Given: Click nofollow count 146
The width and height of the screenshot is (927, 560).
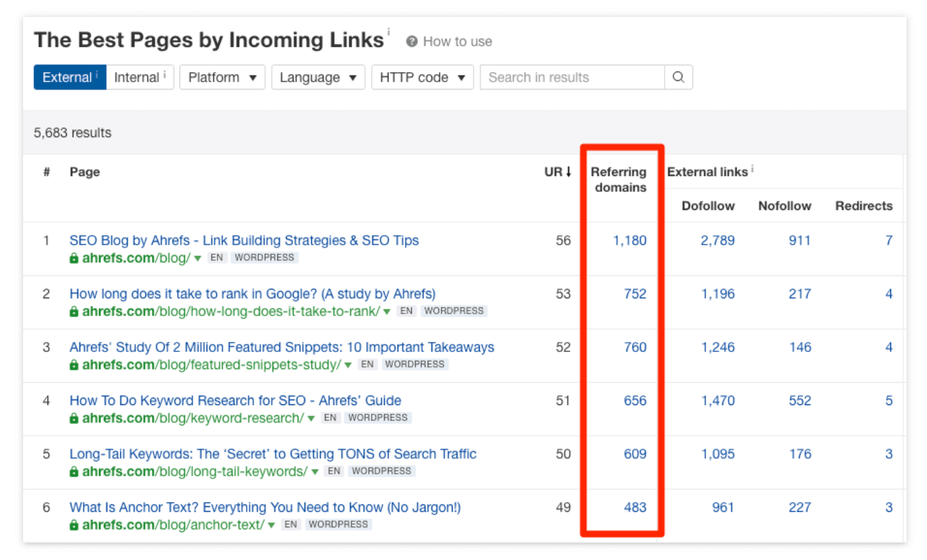Looking at the screenshot, I should [800, 347].
